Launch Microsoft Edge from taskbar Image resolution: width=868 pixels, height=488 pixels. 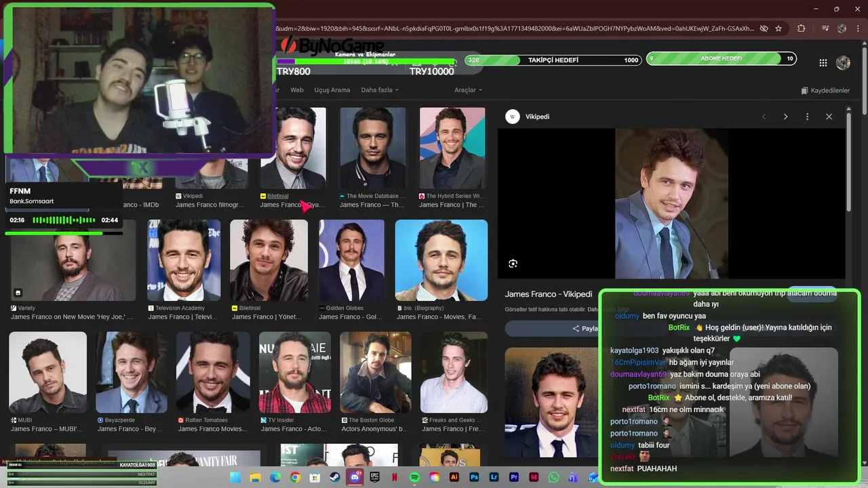tap(275, 477)
